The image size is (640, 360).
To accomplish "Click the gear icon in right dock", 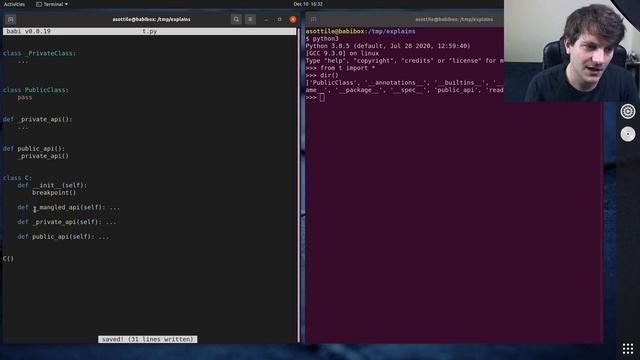I will (628, 111).
